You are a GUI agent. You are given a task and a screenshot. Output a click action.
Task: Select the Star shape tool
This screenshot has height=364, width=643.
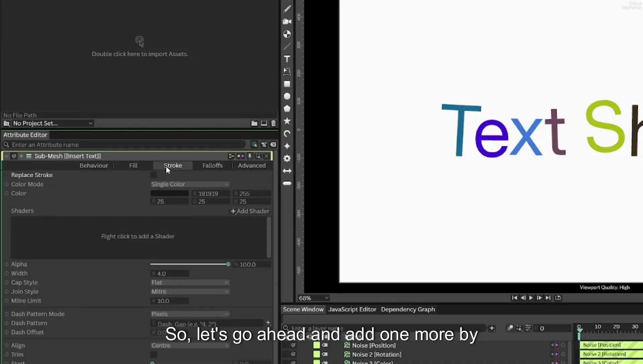coord(287,121)
